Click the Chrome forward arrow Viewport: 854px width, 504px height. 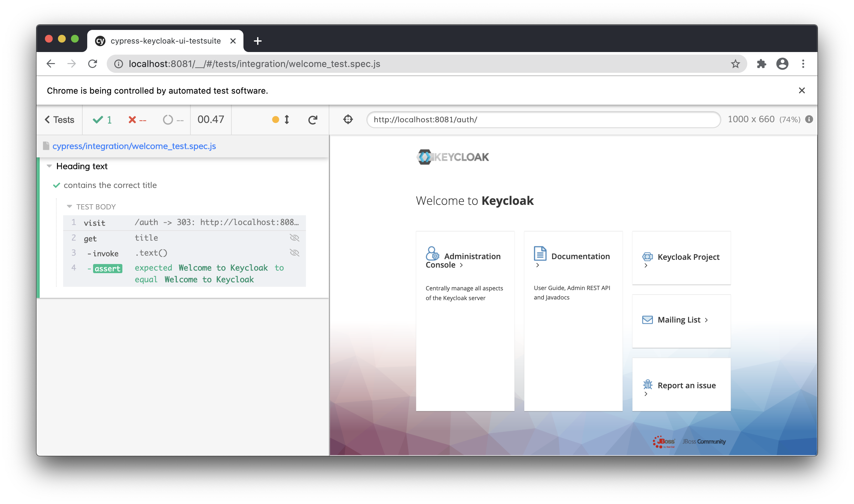click(x=71, y=64)
